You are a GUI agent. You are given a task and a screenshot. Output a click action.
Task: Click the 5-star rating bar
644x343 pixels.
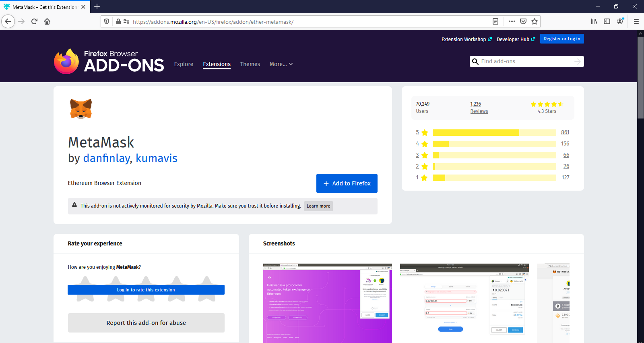pyautogui.click(x=494, y=133)
